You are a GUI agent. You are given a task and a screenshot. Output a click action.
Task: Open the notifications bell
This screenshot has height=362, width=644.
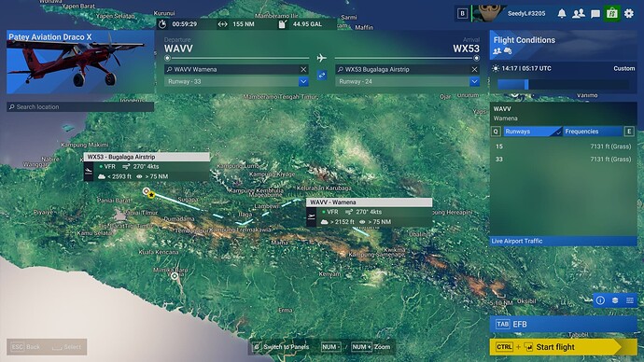[x=562, y=14]
